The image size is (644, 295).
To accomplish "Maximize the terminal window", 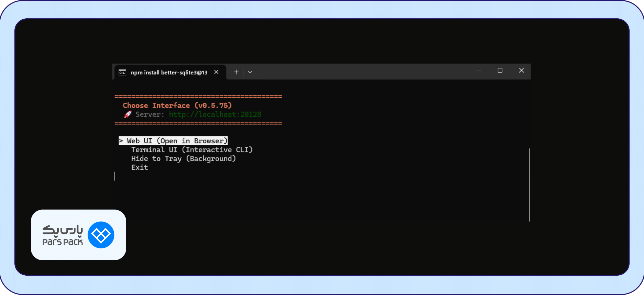I will point(500,70).
